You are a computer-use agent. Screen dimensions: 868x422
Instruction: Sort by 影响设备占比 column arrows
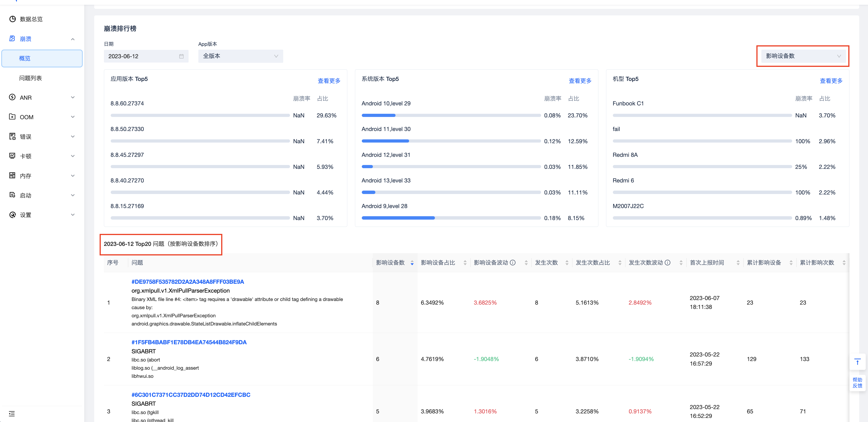pyautogui.click(x=465, y=263)
